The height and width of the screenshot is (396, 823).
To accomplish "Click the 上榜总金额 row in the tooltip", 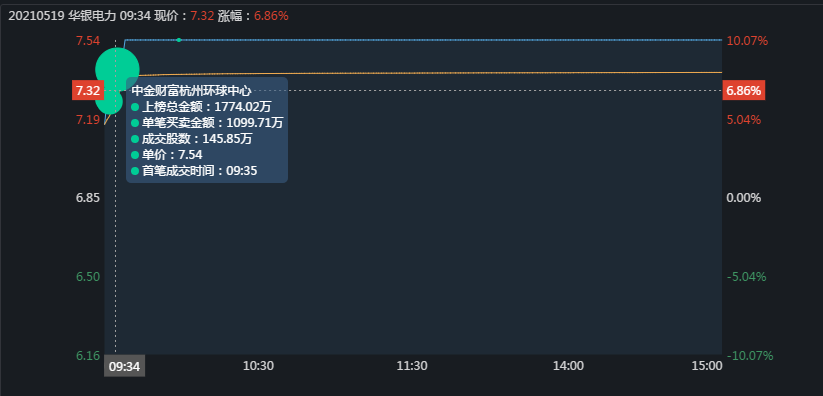I will 201,107.
